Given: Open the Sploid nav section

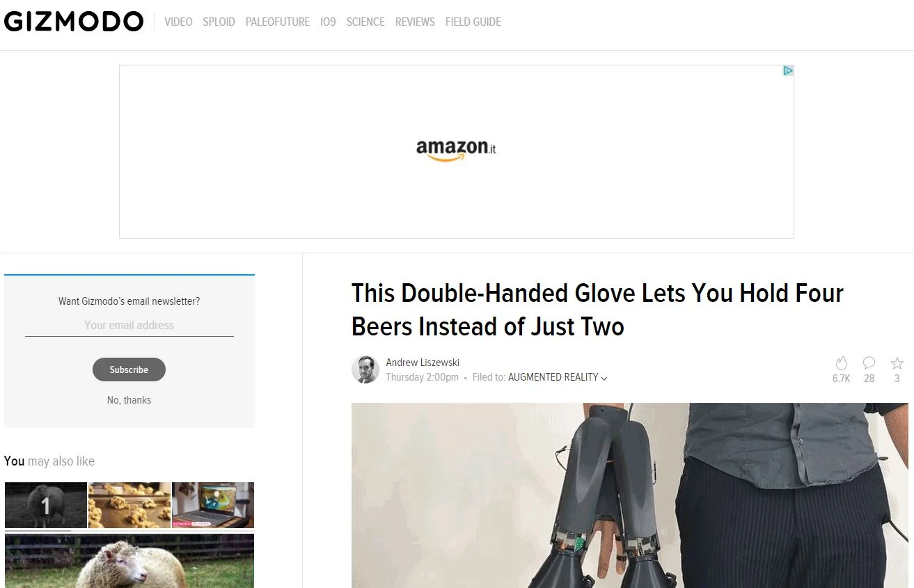Looking at the screenshot, I should point(219,22).
